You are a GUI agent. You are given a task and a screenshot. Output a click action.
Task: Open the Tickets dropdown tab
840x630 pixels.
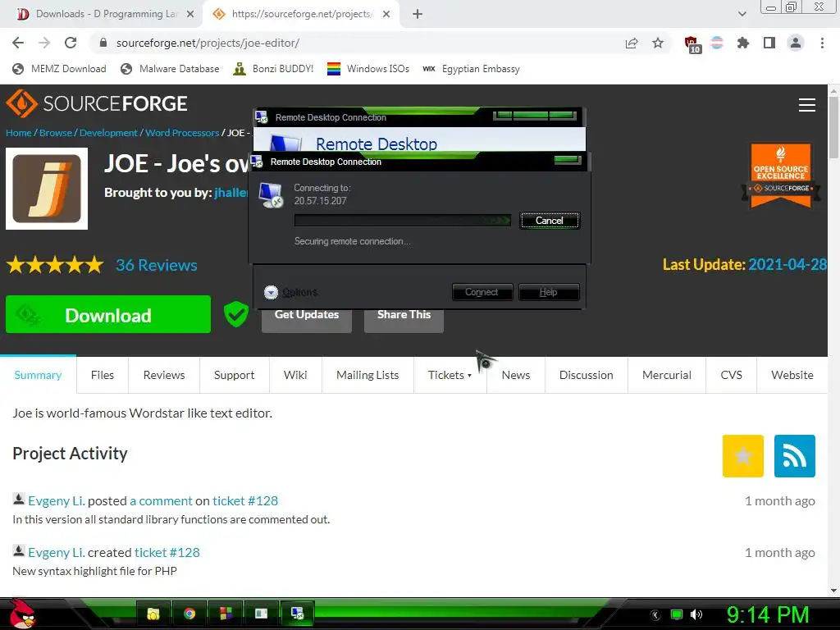(x=450, y=375)
